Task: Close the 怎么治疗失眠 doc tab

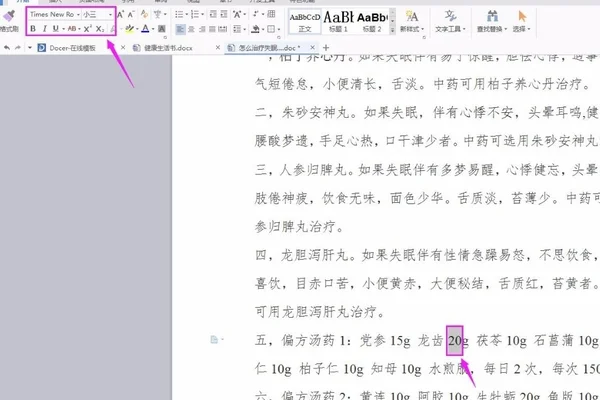Action: pyautogui.click(x=313, y=47)
